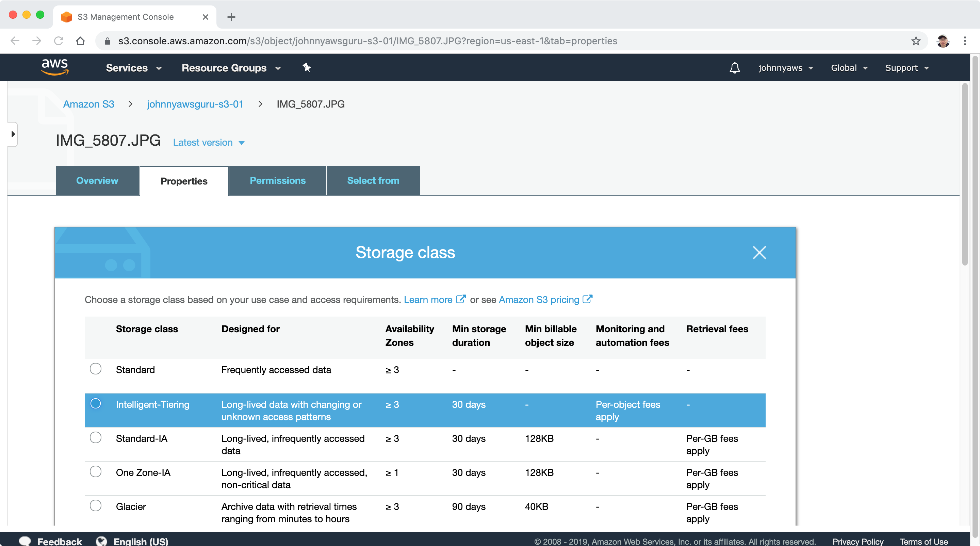Click the Glacier row label

point(131,507)
